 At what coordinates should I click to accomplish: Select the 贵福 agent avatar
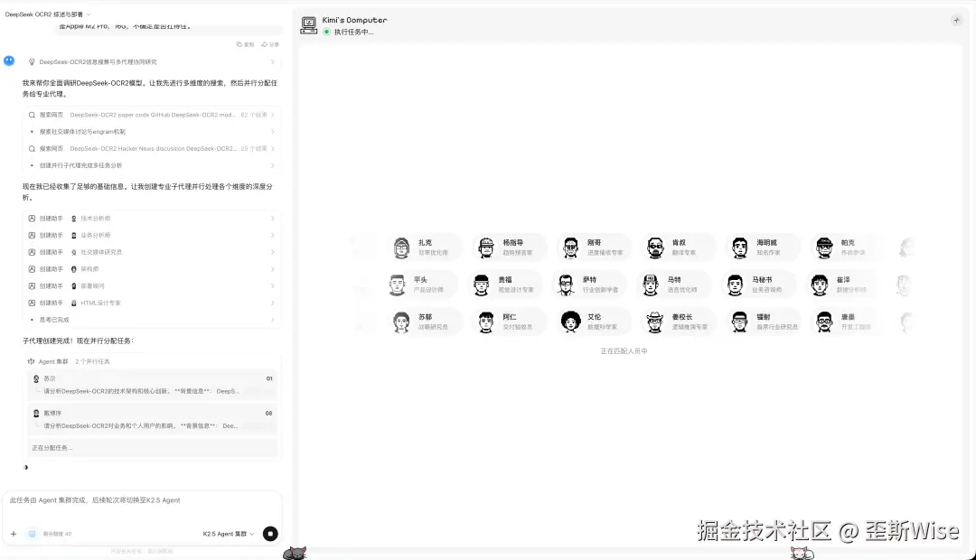[481, 285]
